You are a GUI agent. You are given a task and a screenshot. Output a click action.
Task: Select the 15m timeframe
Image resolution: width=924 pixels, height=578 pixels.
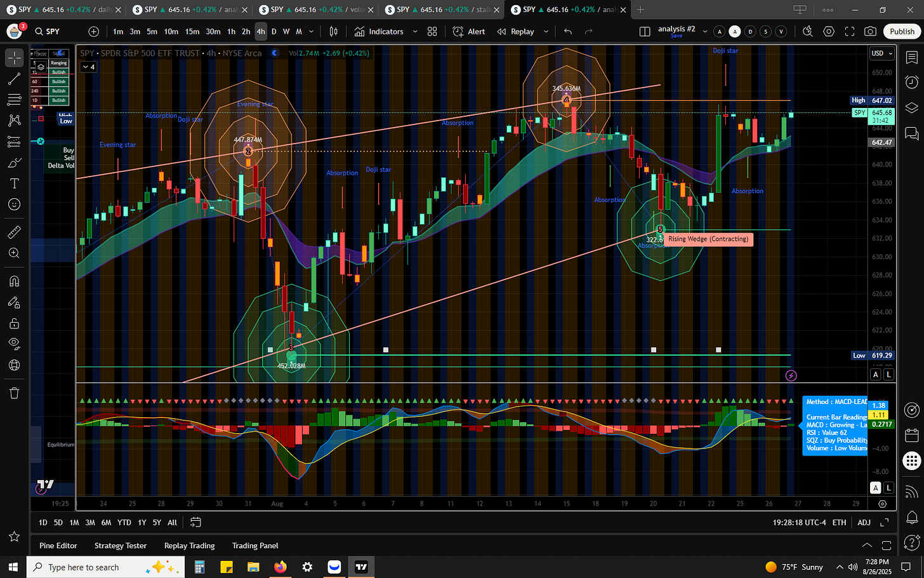192,32
